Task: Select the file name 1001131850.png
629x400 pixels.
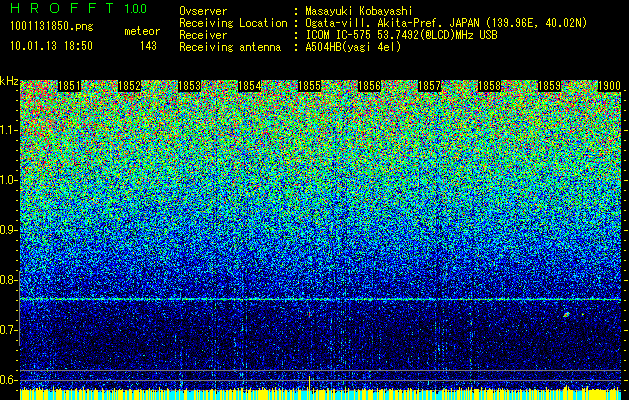Action: pyautogui.click(x=52, y=27)
